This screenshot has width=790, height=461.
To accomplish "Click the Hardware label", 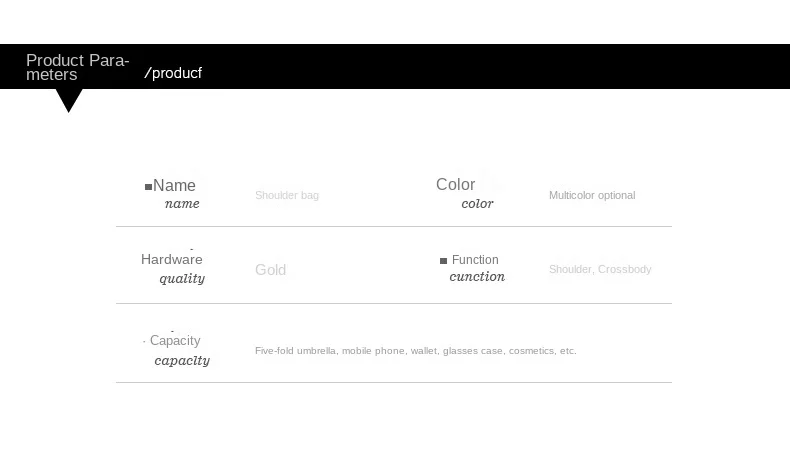I will (172, 260).
